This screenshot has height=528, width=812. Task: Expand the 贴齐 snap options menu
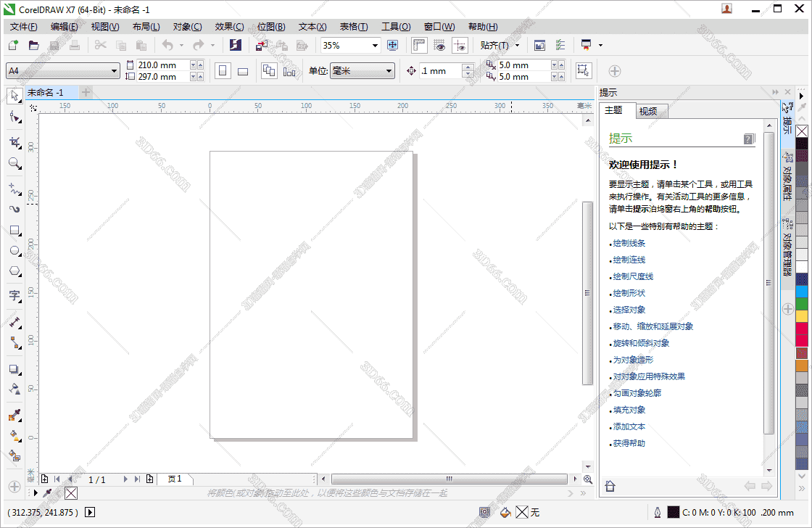[517, 45]
